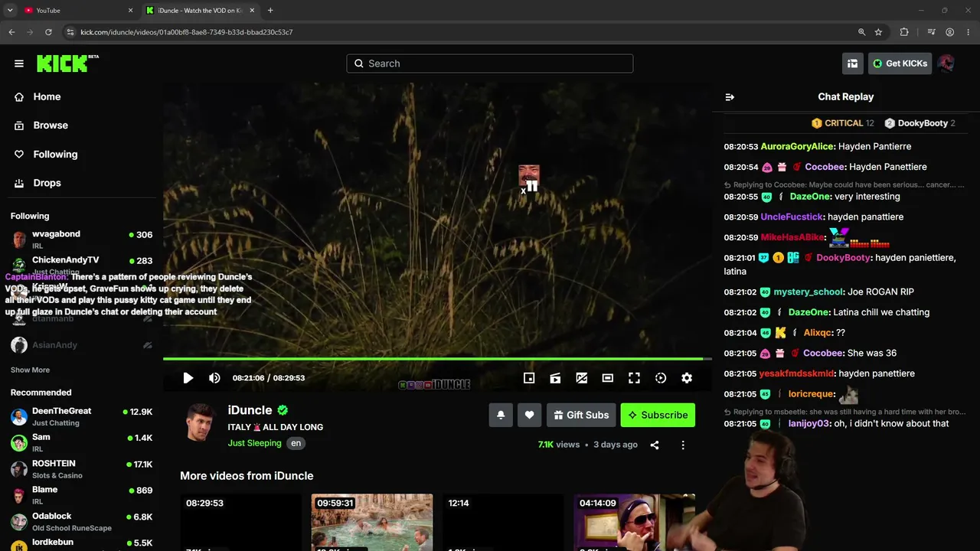980x551 pixels.
Task: Switch to theater mode
Action: pyautogui.click(x=608, y=378)
